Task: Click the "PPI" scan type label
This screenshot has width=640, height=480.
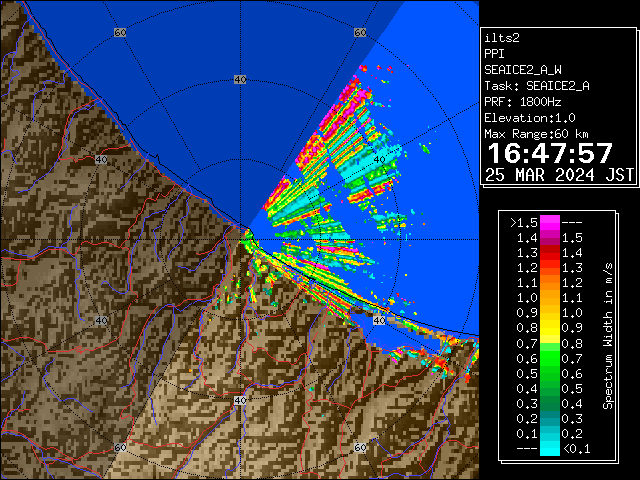Action: [494, 54]
